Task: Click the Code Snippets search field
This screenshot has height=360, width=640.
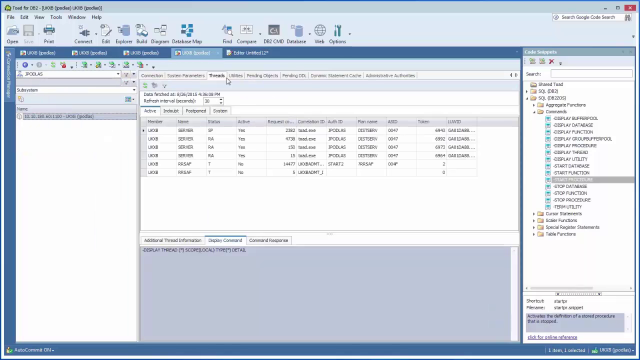Action: click(x=591, y=74)
